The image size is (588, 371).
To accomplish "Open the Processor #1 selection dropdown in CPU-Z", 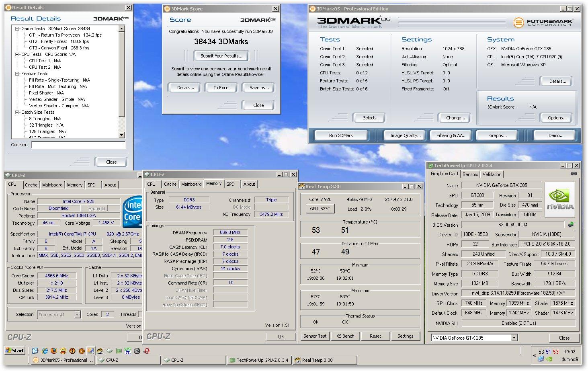I will [x=77, y=315].
